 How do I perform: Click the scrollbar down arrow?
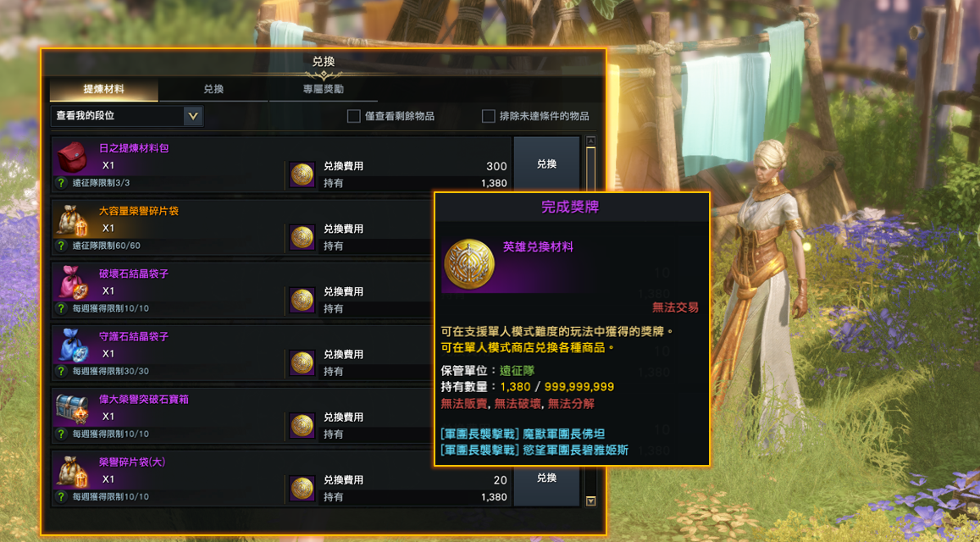590,501
